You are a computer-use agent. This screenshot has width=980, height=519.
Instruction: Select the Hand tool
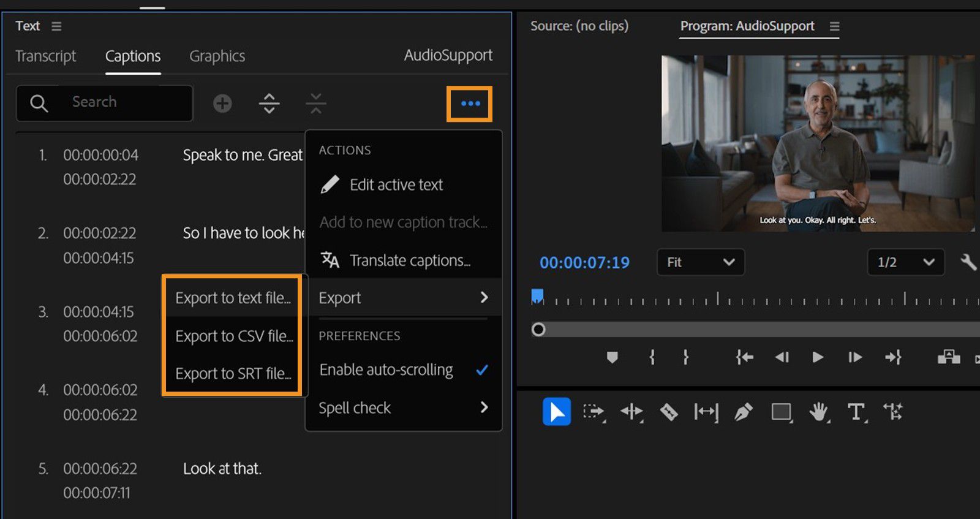point(818,412)
